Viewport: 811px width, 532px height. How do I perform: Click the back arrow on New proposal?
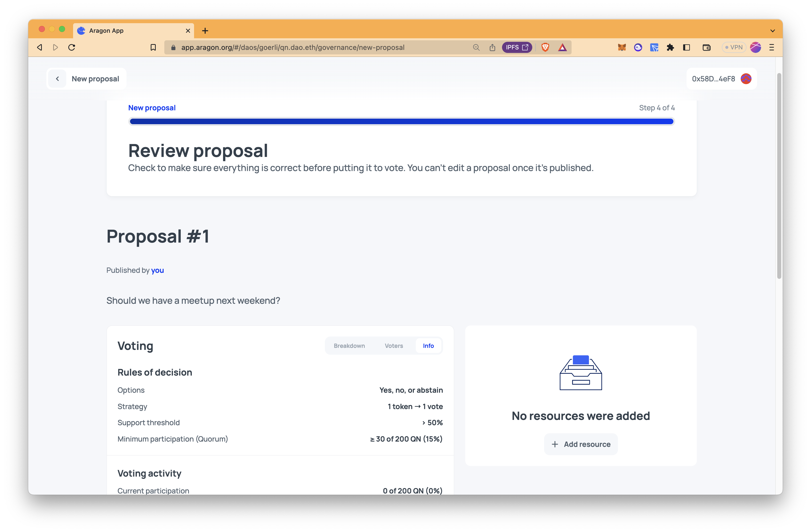pos(56,78)
